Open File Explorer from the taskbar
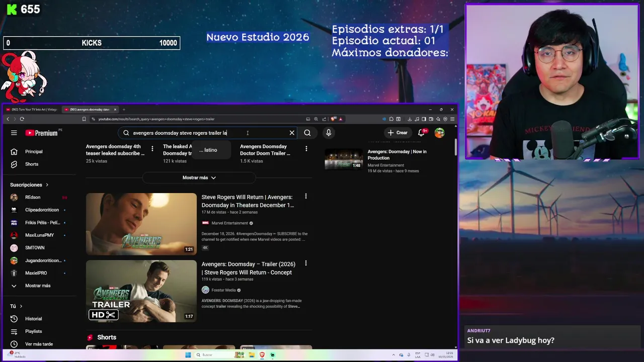644x362 pixels. 252,355
